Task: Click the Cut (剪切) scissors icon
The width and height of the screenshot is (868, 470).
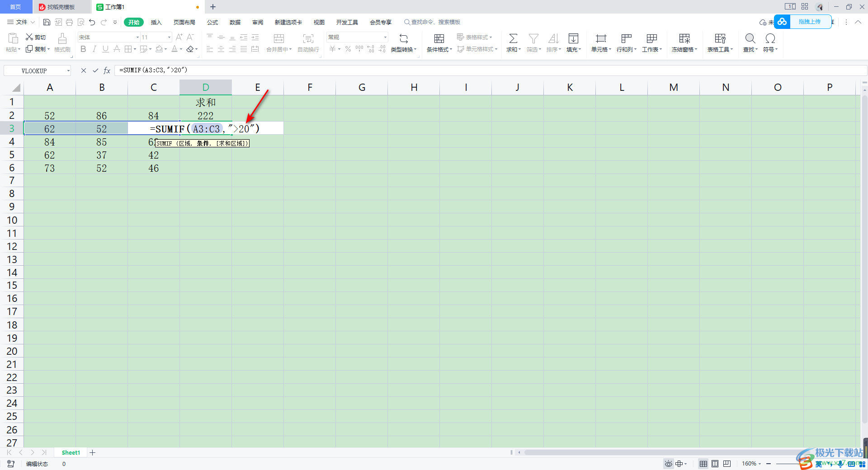Action: click(29, 37)
